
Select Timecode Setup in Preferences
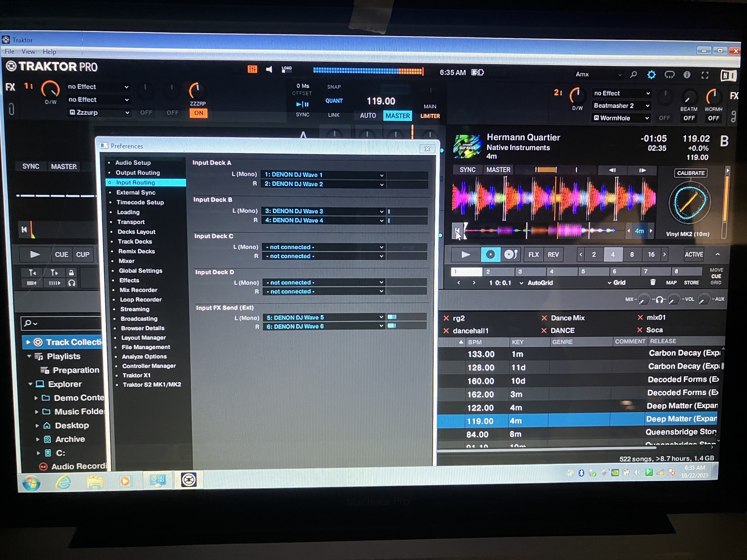click(140, 202)
